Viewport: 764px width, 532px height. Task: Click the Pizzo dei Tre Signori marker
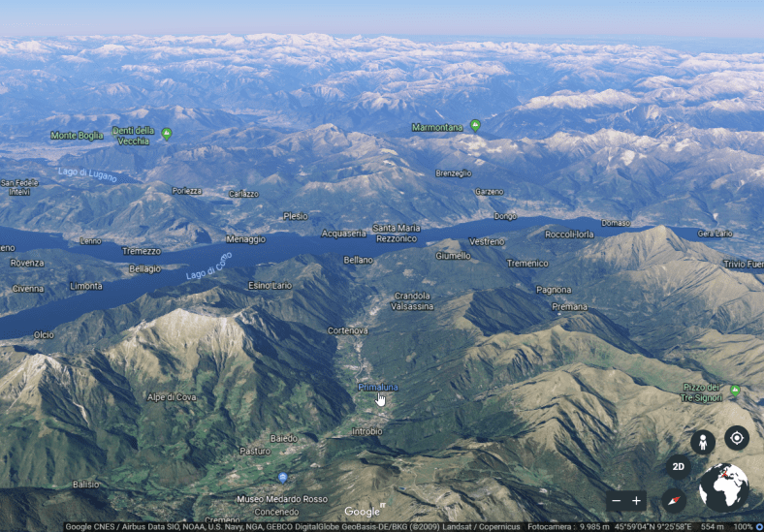(x=734, y=391)
